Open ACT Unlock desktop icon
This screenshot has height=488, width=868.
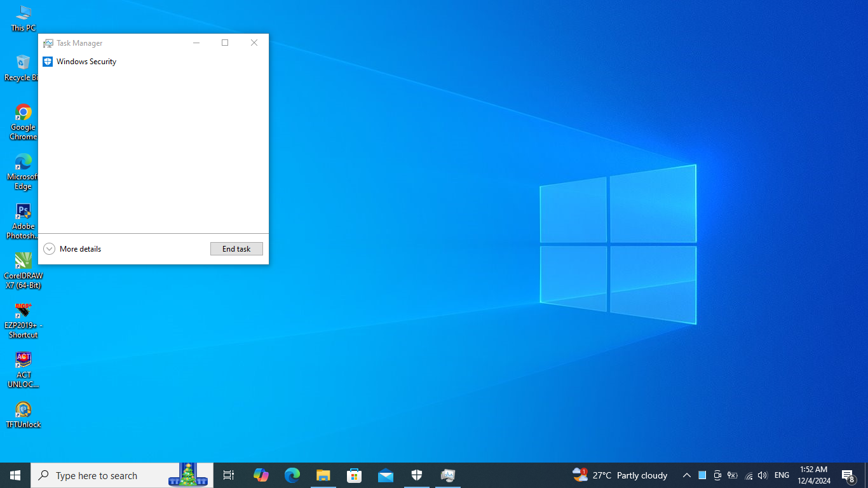24,369
